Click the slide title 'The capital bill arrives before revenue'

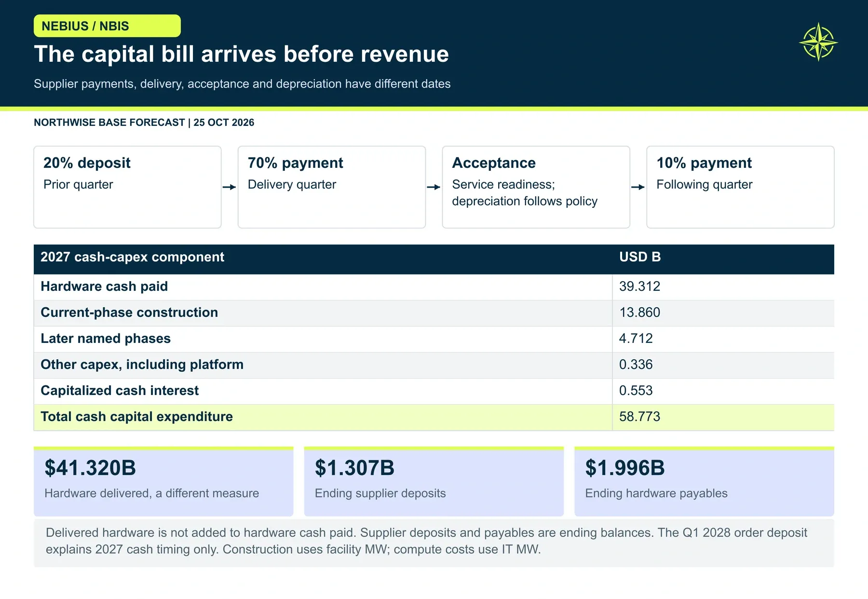(241, 54)
